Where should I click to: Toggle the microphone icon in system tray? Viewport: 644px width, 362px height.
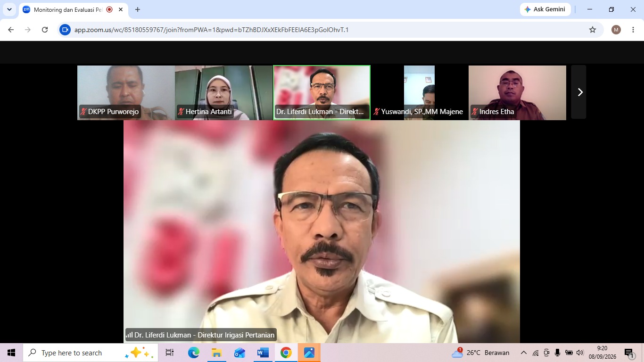[x=558, y=353]
